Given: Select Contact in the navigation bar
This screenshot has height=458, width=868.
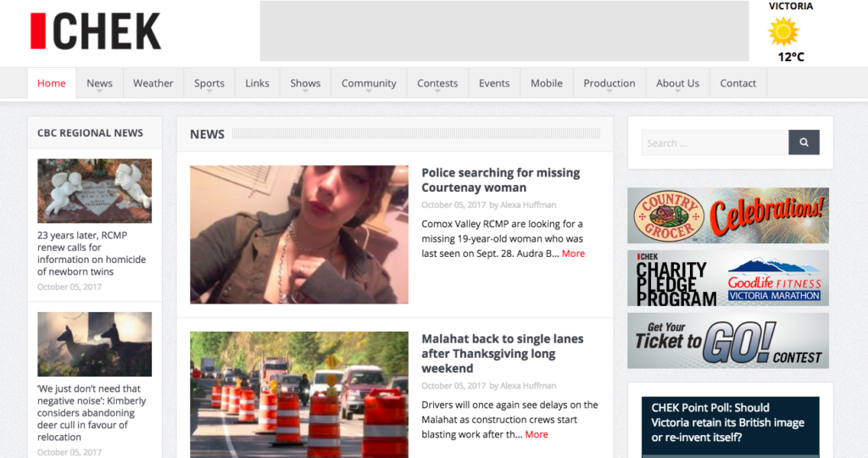Looking at the screenshot, I should point(737,83).
